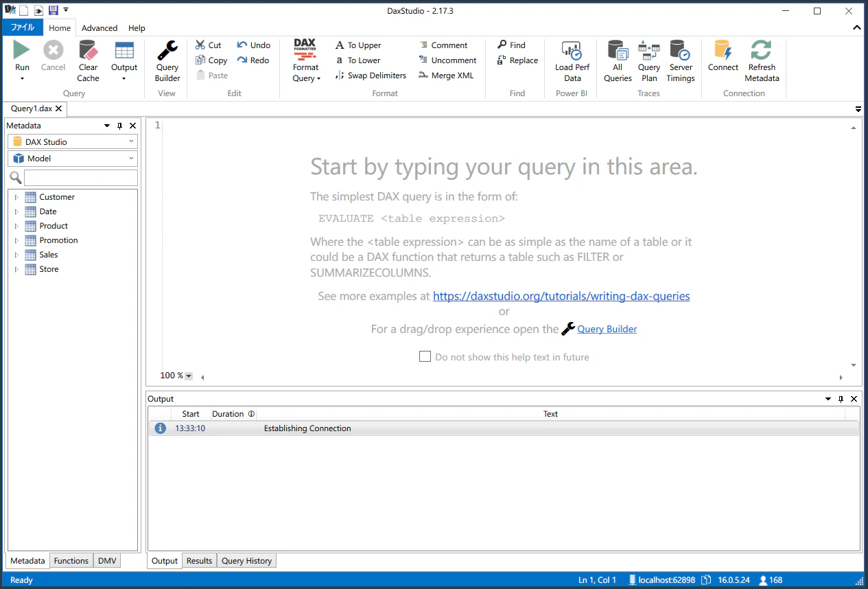The width and height of the screenshot is (868, 589).
Task: Click the Undo arrow
Action: tap(242, 45)
